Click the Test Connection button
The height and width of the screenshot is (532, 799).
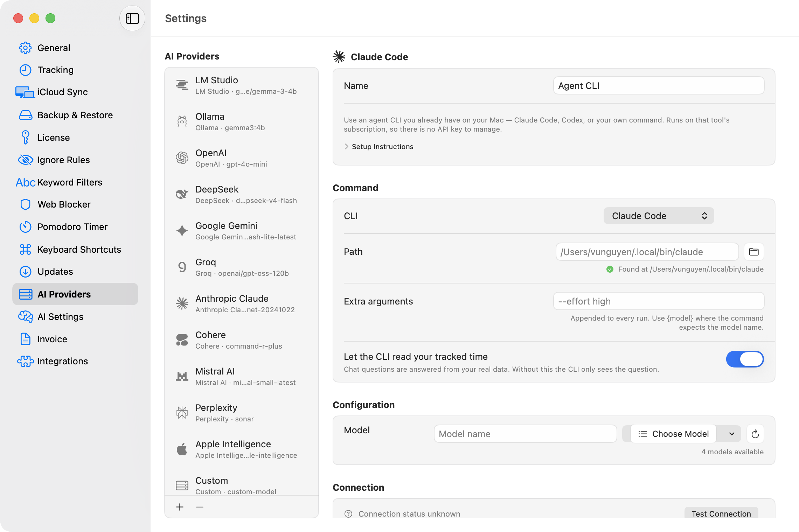[x=721, y=513]
